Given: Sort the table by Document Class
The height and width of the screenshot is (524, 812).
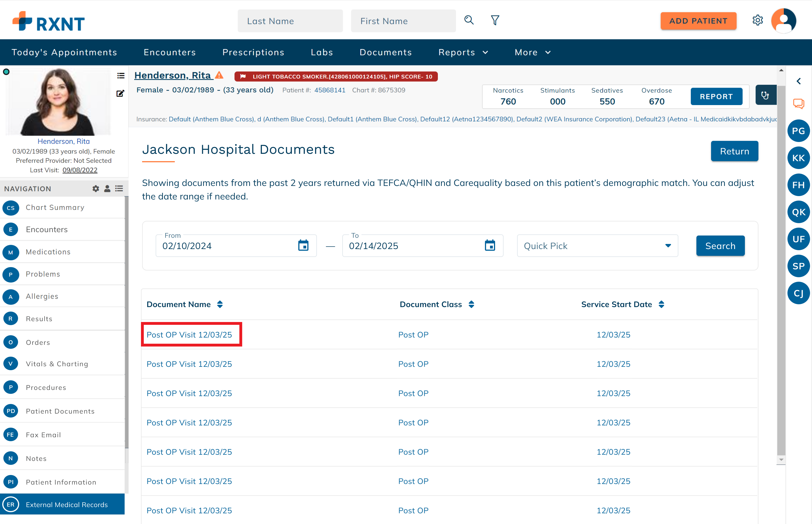Looking at the screenshot, I should [471, 305].
